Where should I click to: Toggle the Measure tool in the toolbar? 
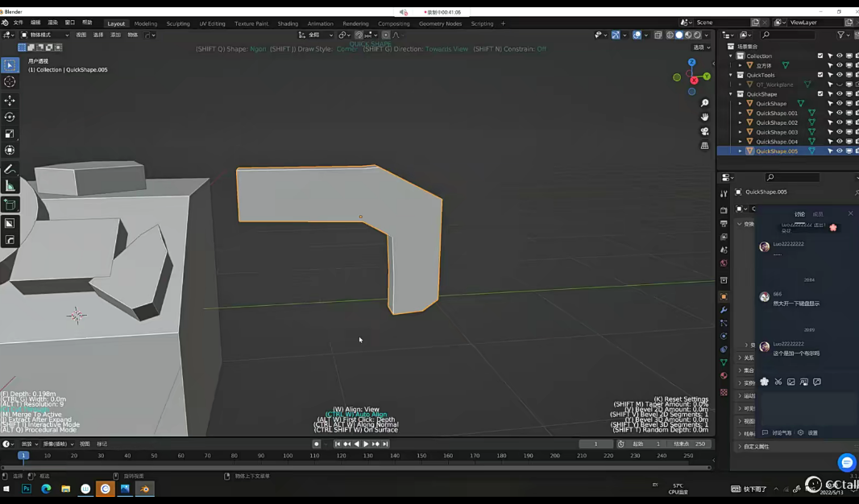click(x=10, y=186)
